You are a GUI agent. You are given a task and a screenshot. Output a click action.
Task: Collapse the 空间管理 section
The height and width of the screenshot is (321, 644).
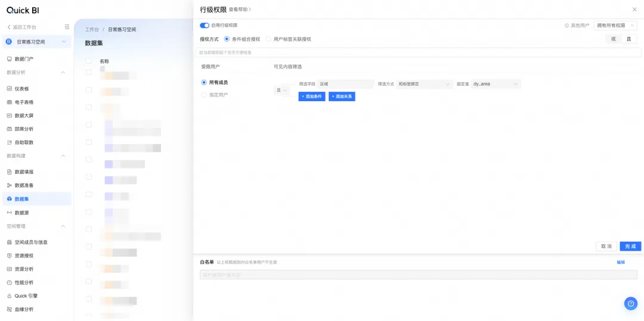63,226
